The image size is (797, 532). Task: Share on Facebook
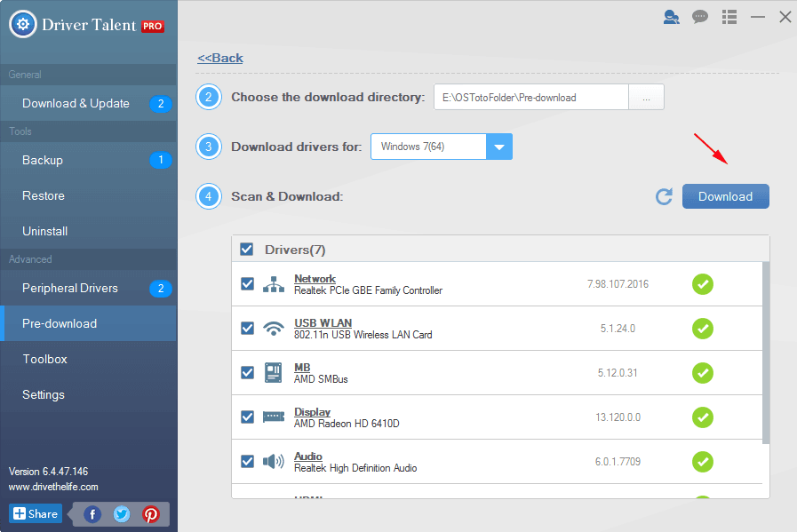click(92, 514)
